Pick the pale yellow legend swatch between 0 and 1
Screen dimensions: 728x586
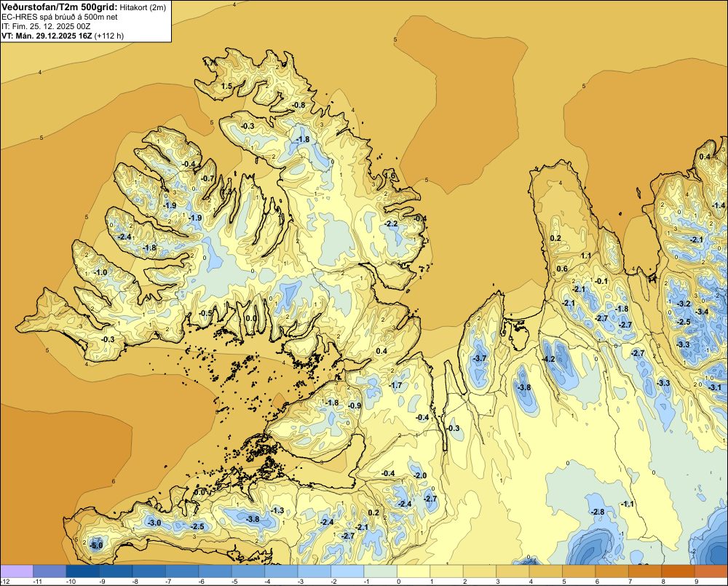[x=414, y=571]
